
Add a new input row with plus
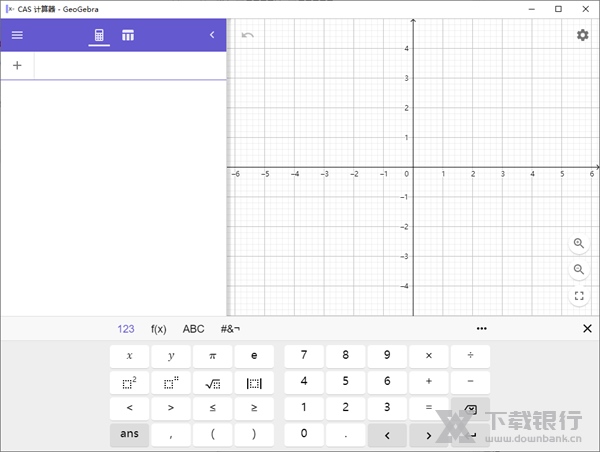pos(17,65)
